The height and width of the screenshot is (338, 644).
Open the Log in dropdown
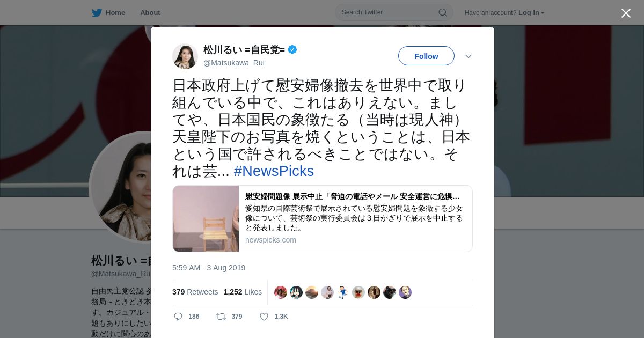[531, 13]
